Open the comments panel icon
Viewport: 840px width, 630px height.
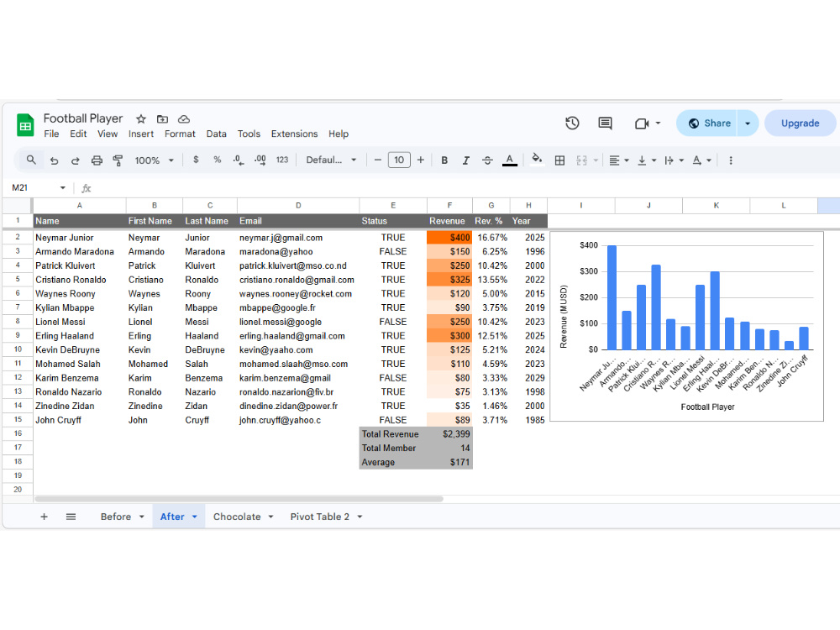pos(605,123)
